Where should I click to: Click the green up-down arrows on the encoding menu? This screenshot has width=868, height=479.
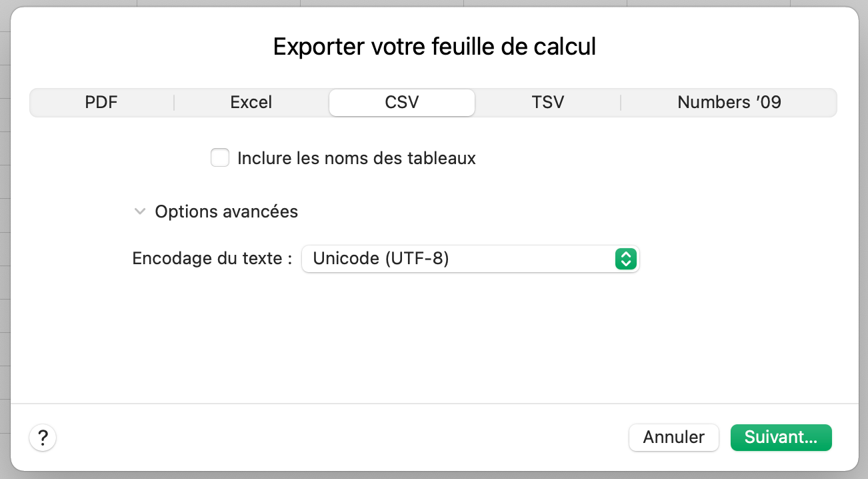625,259
